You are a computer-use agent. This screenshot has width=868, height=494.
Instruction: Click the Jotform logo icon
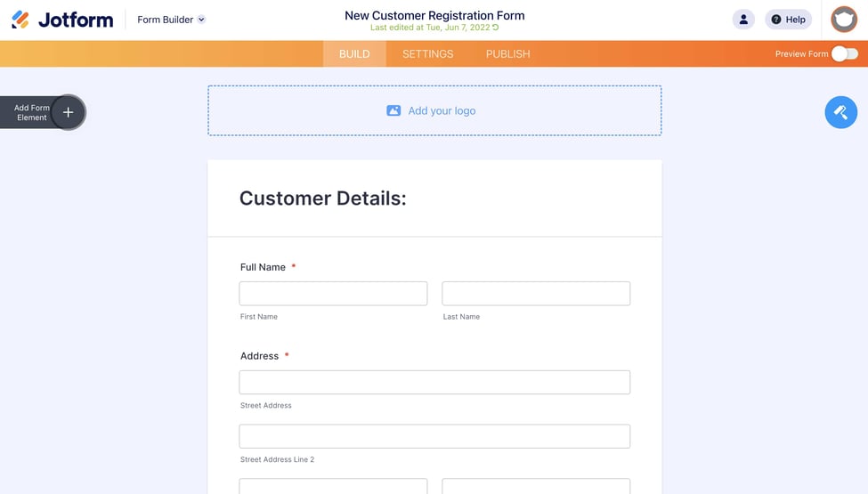point(20,20)
